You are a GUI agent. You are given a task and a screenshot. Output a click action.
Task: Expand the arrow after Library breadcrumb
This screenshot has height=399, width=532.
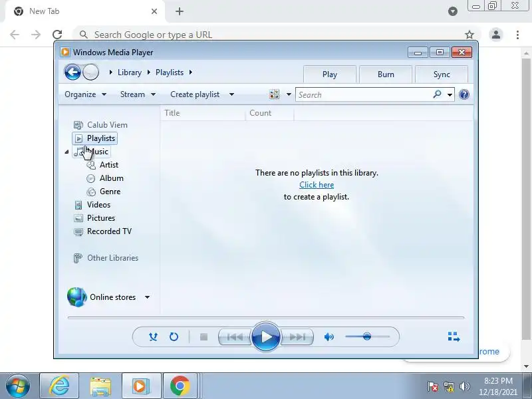point(148,72)
